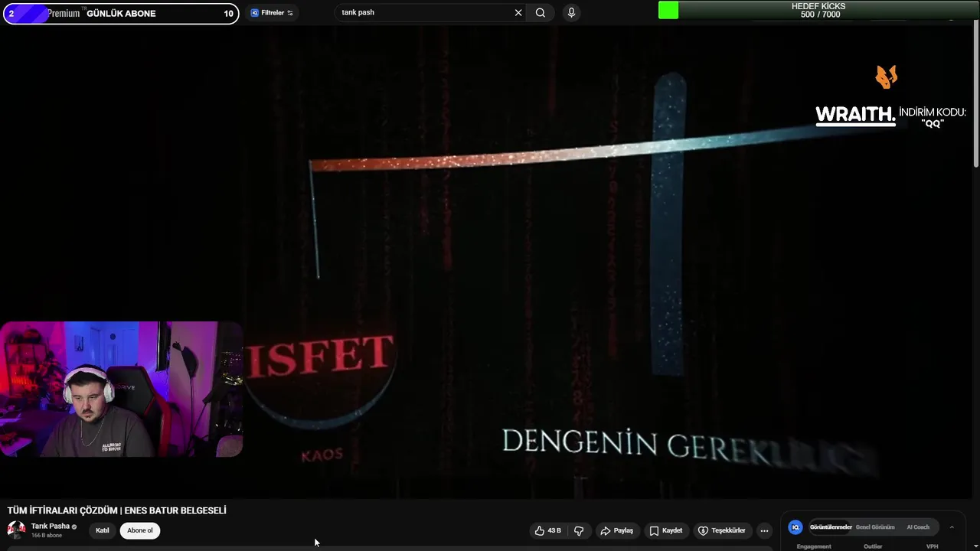The image size is (980, 551).
Task: Send a Teşekkürler super thanks
Action: pos(722,530)
